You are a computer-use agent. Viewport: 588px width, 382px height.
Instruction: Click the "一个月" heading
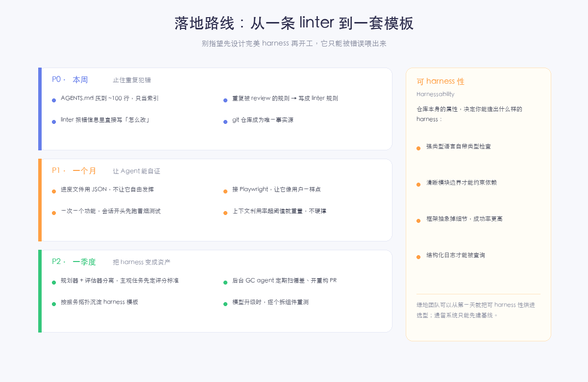point(84,170)
